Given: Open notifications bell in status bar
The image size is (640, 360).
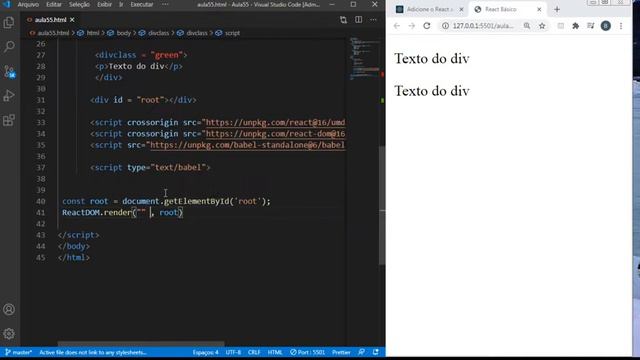Looking at the screenshot, I should click(x=376, y=352).
